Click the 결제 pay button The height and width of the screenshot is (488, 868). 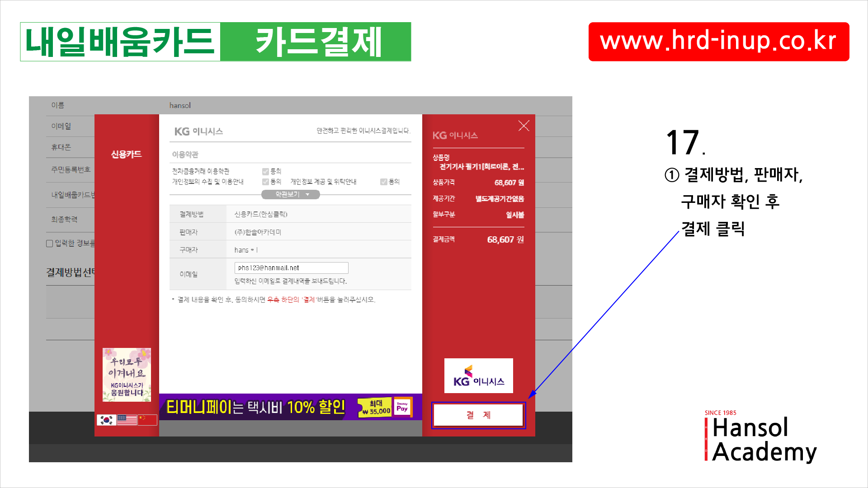[478, 415]
